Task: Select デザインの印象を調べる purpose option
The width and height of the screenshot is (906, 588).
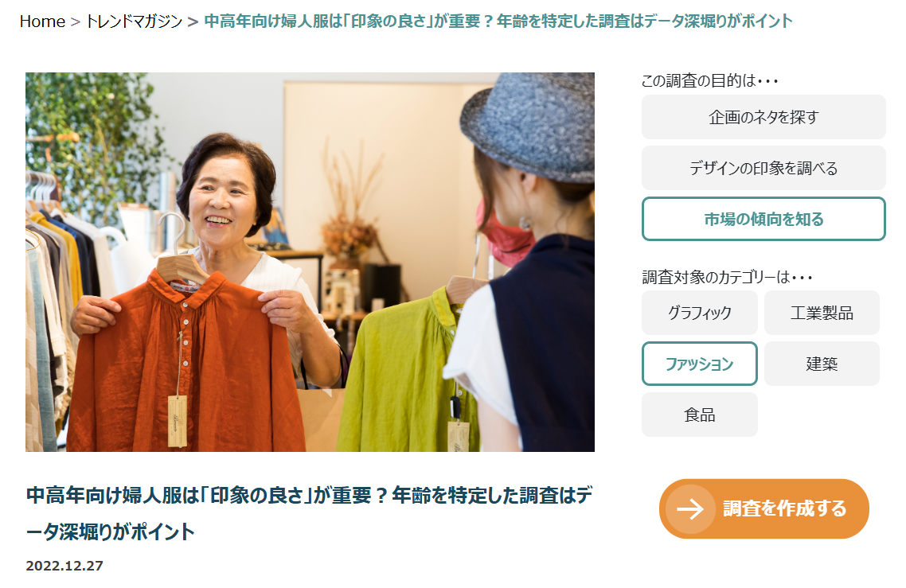Action: [x=763, y=168]
